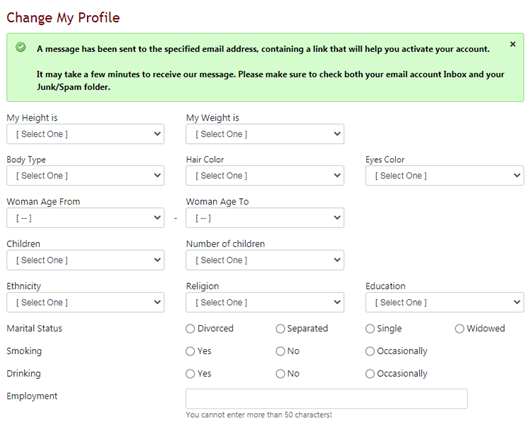Open the Eyes Color dropdown
The image size is (528, 429).
[x=444, y=175]
